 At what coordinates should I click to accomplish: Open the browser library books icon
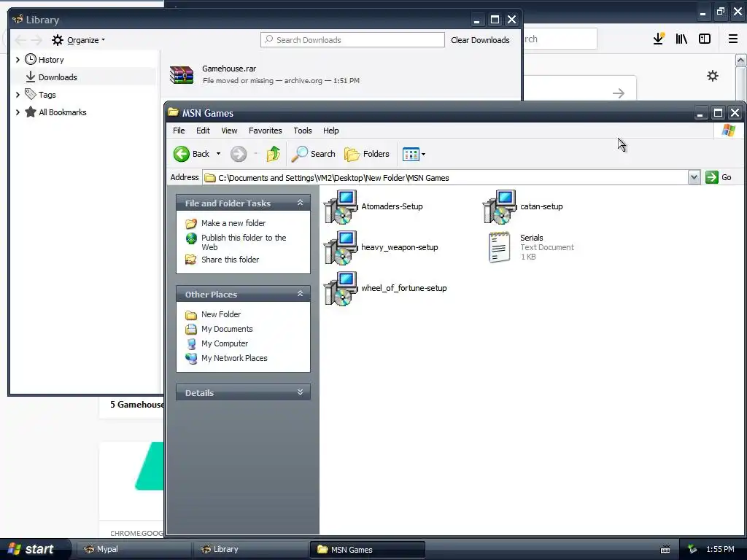(x=681, y=39)
